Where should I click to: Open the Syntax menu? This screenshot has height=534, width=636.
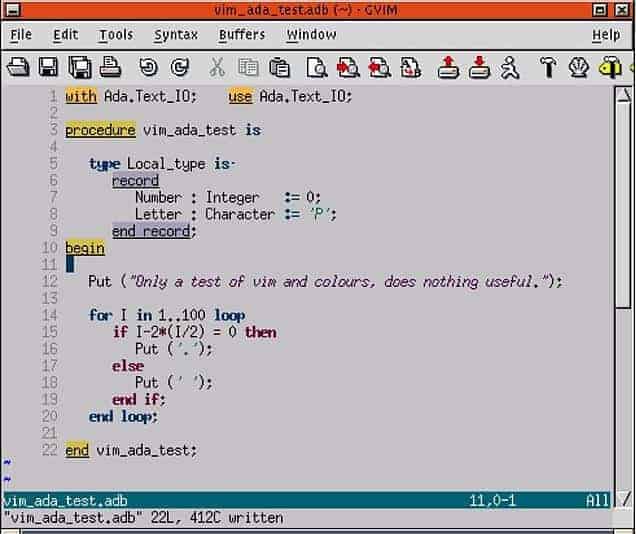pos(175,34)
